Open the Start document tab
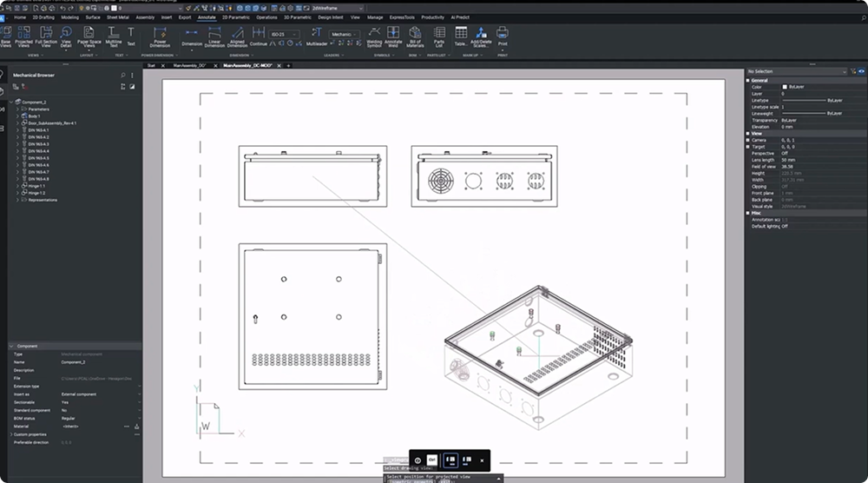868x483 pixels. pos(151,65)
